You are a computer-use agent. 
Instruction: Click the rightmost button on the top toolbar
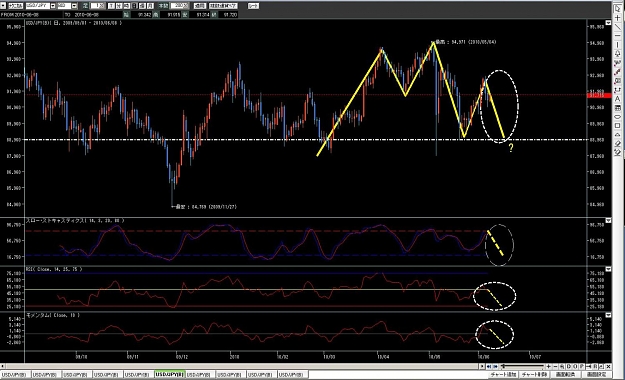coord(253,6)
